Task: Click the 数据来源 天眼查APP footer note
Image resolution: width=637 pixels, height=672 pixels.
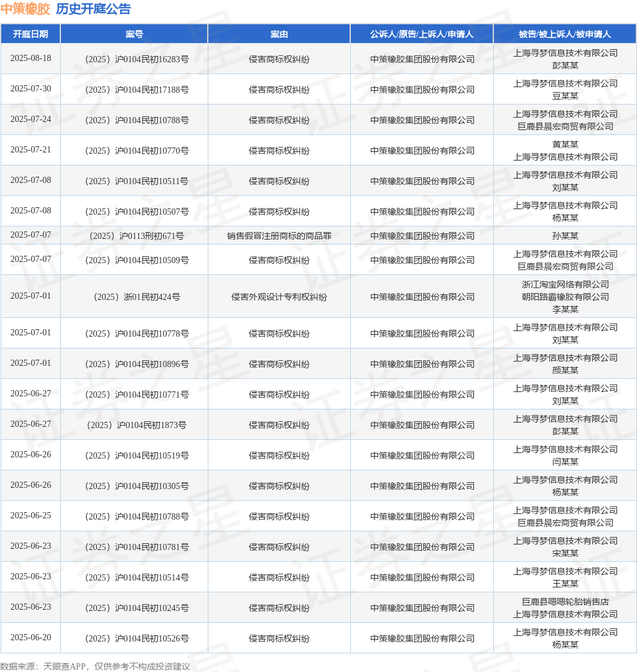Action: coord(95,666)
